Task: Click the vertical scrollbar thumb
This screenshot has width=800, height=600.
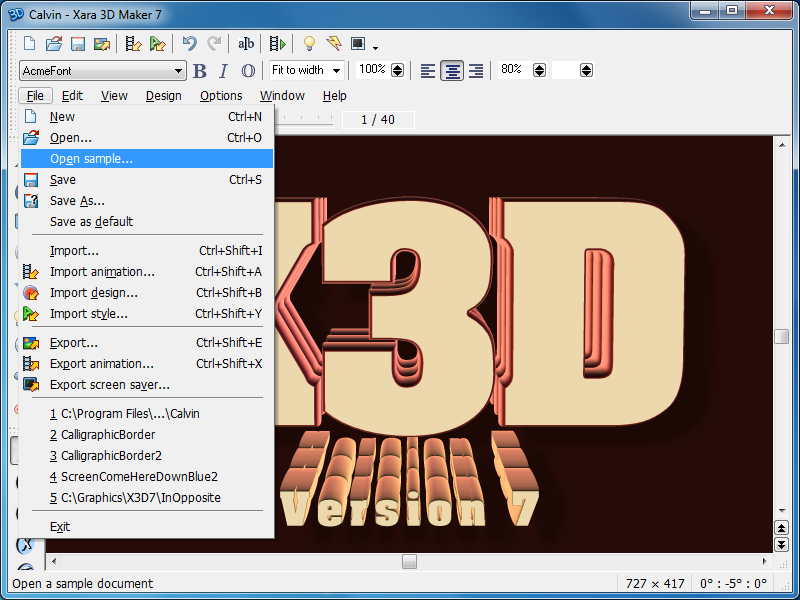Action: 781,336
